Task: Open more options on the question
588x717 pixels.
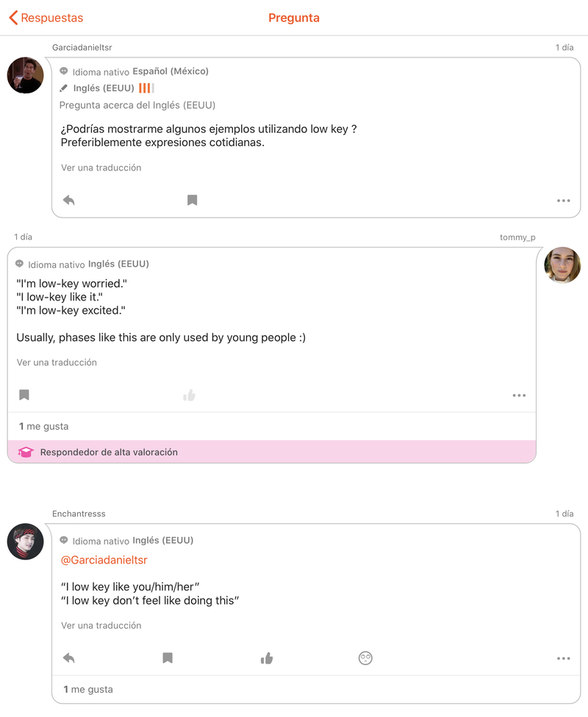Action: pyautogui.click(x=563, y=201)
